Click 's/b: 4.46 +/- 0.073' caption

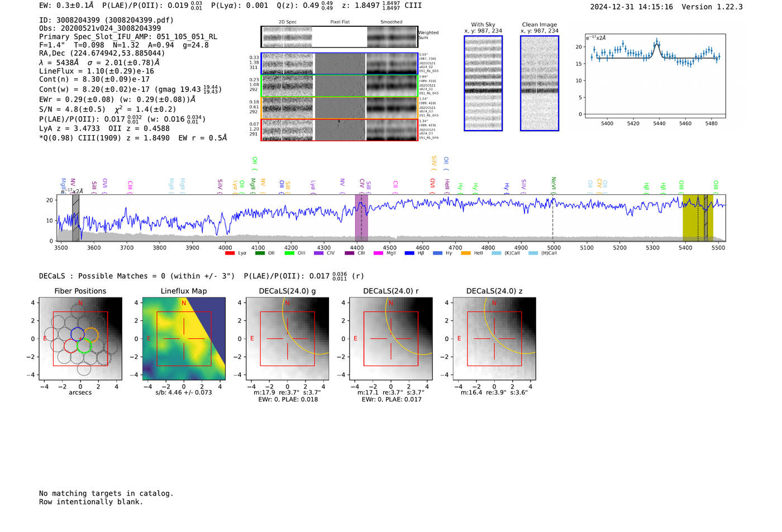coord(184,392)
